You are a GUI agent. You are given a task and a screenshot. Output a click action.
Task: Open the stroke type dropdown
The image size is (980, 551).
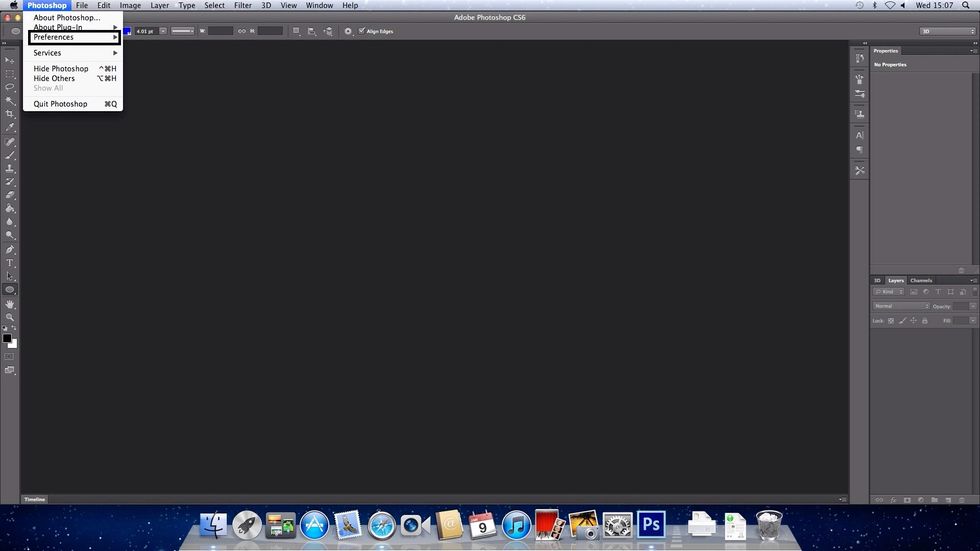tap(182, 31)
